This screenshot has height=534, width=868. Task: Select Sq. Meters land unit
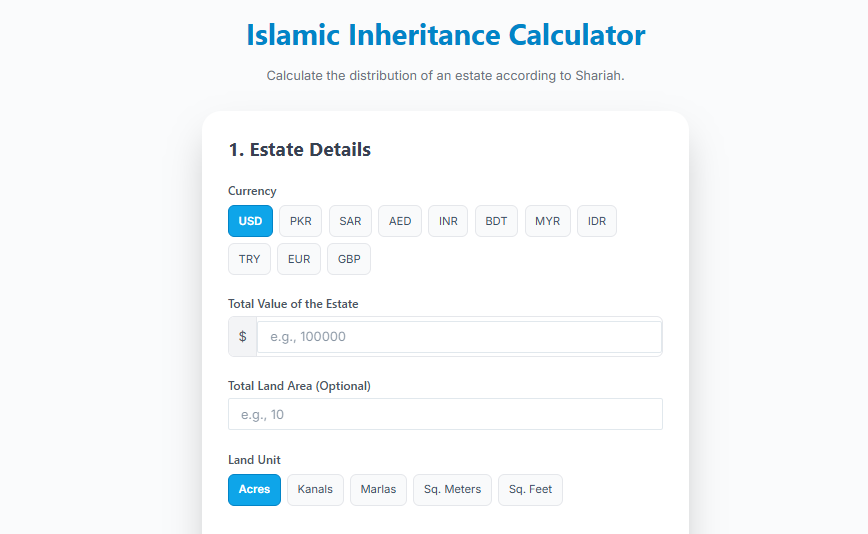click(452, 490)
